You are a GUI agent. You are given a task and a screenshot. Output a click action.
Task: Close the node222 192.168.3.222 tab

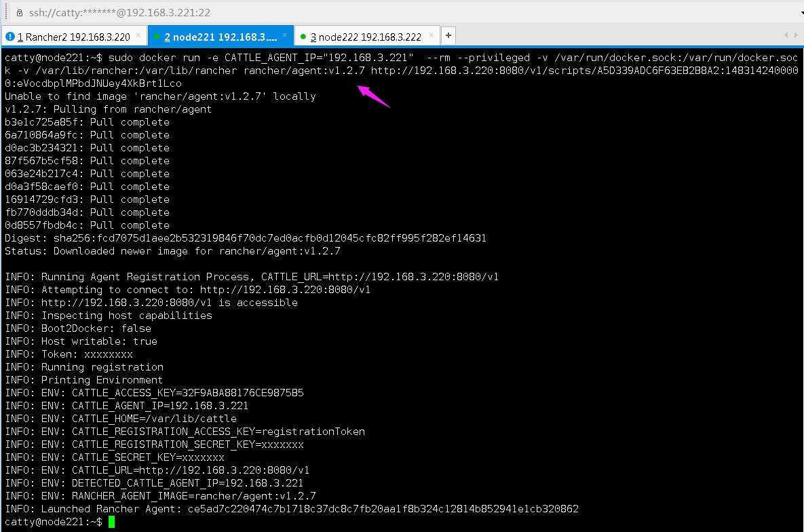tap(431, 36)
